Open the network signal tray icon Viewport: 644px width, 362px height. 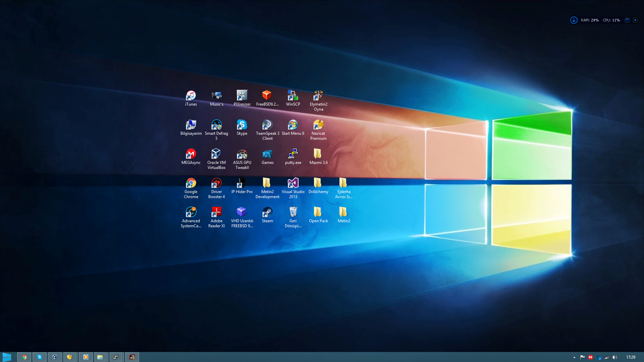pyautogui.click(x=607, y=357)
